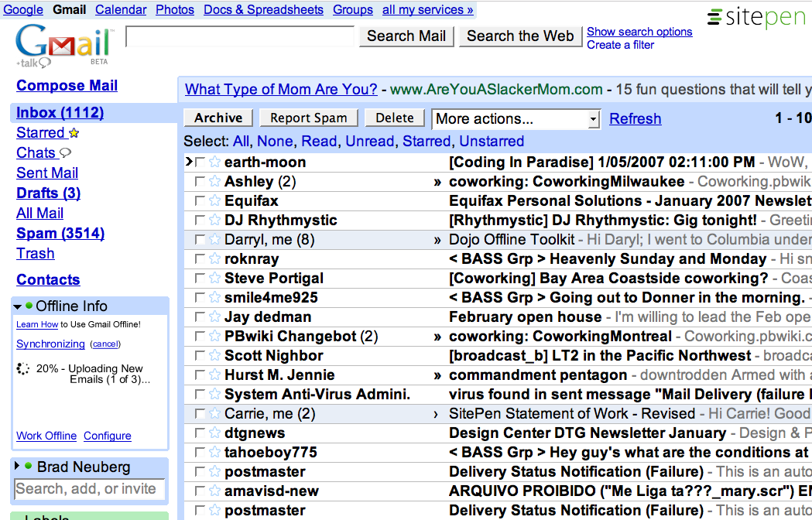Click in the mail search box
812x520 pixels.
pyautogui.click(x=240, y=36)
